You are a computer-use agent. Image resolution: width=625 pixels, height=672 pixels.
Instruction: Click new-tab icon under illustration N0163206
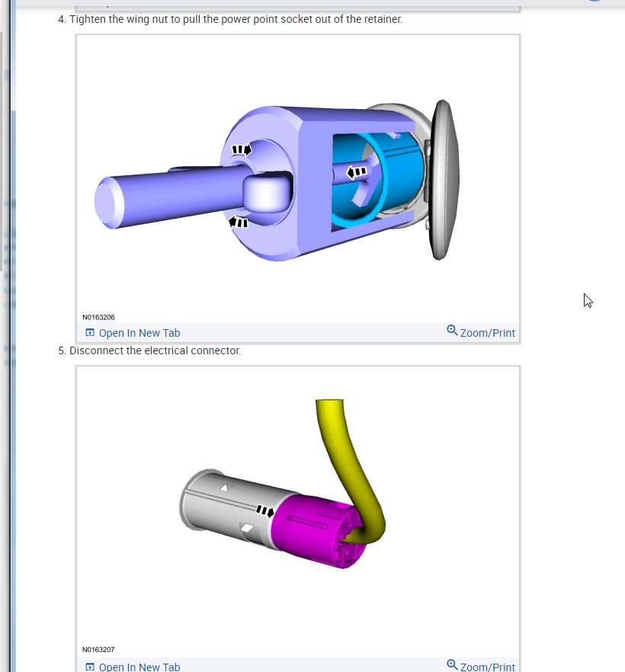[90, 332]
